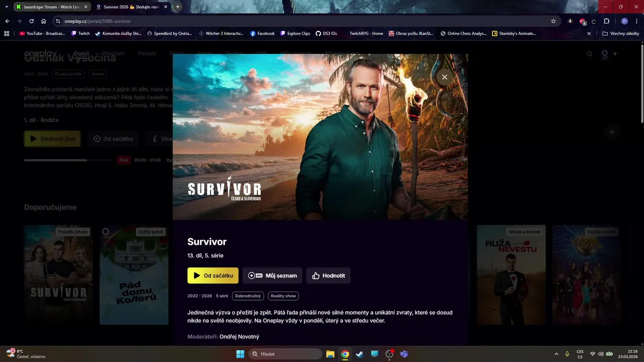Image resolution: width=644 pixels, height=362 pixels.
Task: Open the Explore Clips bookmark
Action: pos(295,34)
